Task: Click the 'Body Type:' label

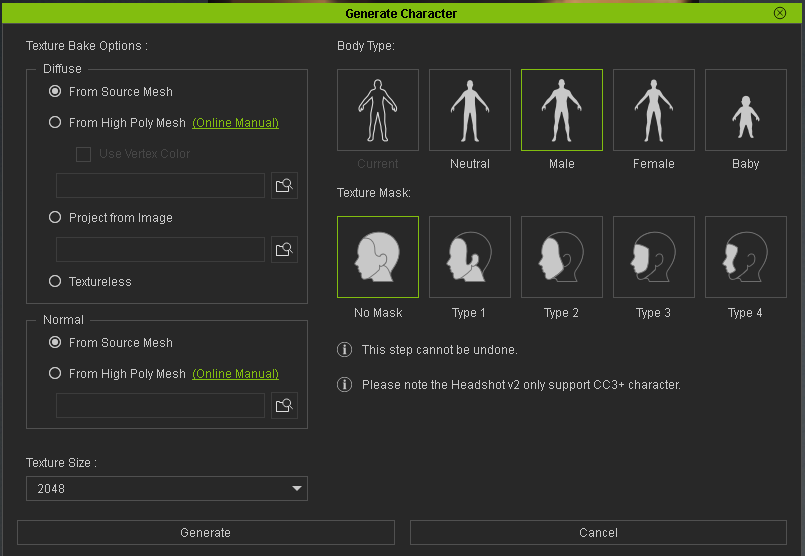Action: 366,46
